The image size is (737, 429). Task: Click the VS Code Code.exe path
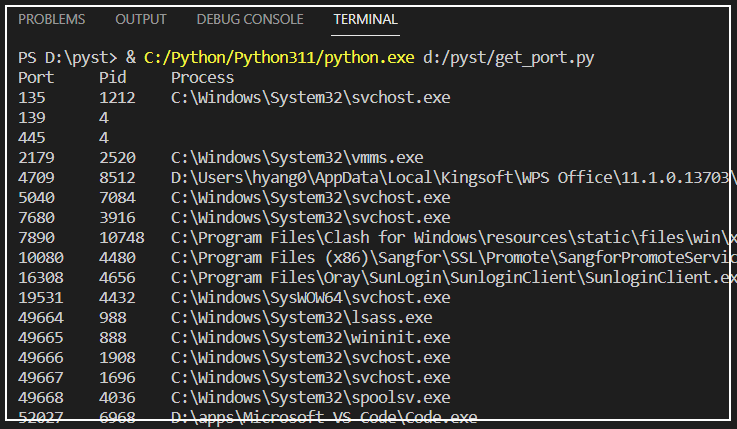324,417
